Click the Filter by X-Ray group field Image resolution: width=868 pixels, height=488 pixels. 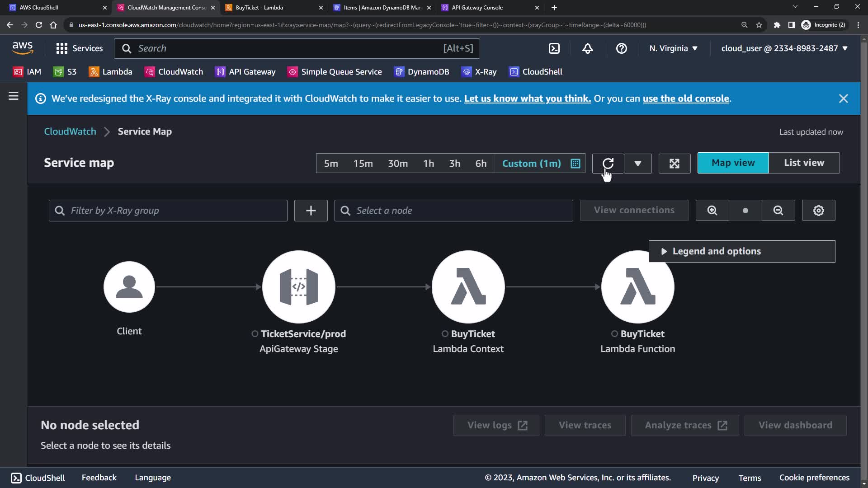tap(168, 211)
